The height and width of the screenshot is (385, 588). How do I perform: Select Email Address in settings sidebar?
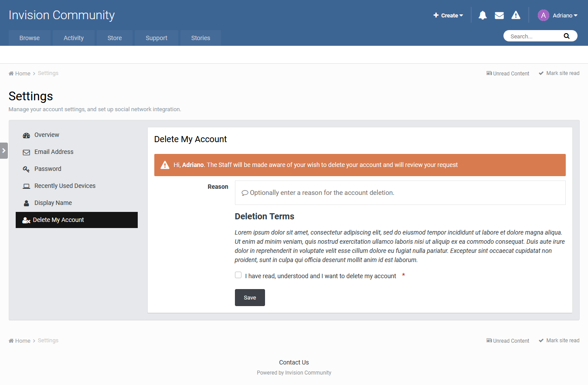coord(77,152)
